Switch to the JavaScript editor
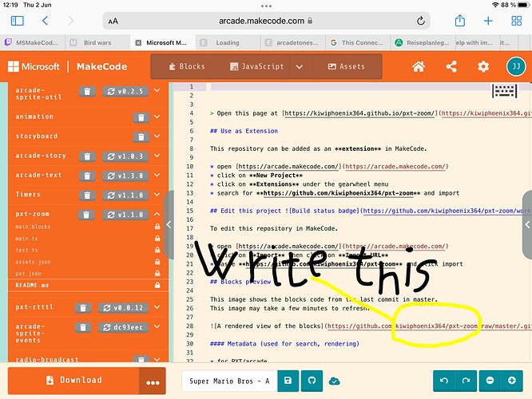The width and height of the screenshot is (532, 399). (x=256, y=66)
